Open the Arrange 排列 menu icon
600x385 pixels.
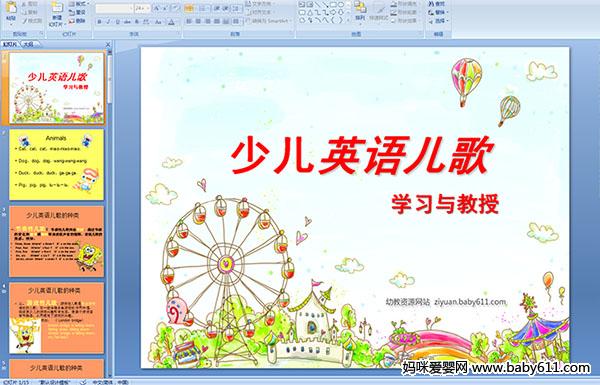point(360,7)
